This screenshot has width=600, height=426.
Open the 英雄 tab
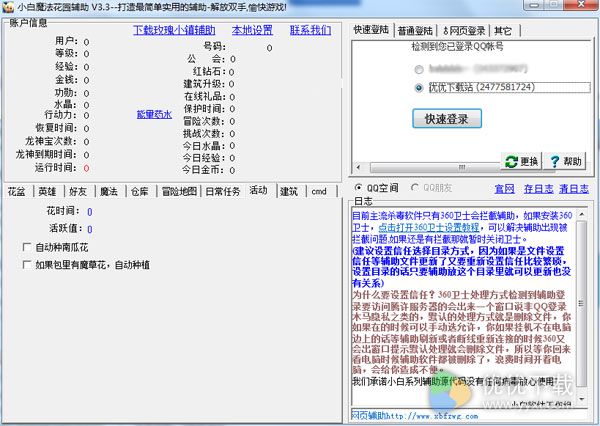point(47,191)
